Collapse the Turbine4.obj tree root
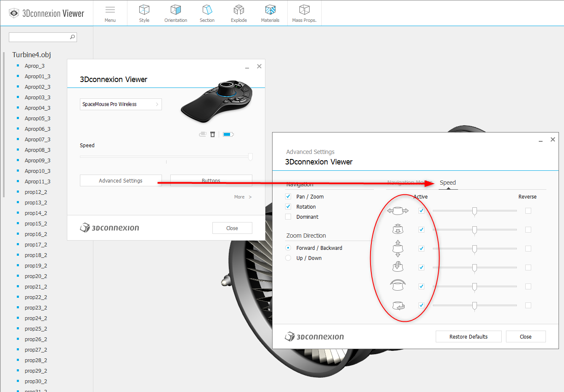 pyautogui.click(x=32, y=55)
